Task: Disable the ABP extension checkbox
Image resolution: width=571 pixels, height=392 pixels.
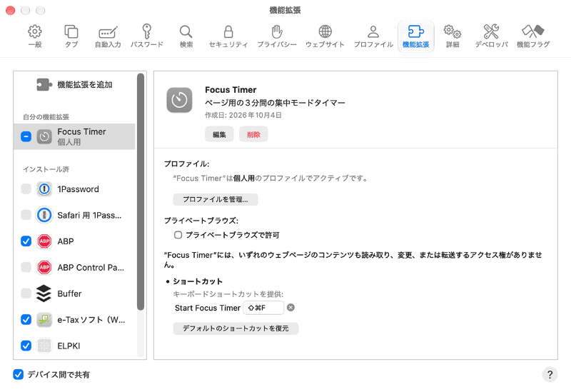Action: coord(26,241)
